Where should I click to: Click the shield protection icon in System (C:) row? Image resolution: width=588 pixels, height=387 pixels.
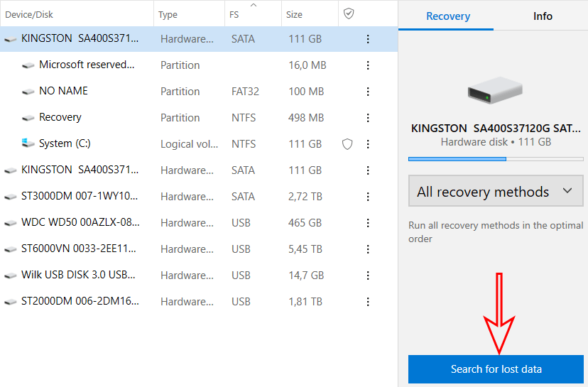347,144
